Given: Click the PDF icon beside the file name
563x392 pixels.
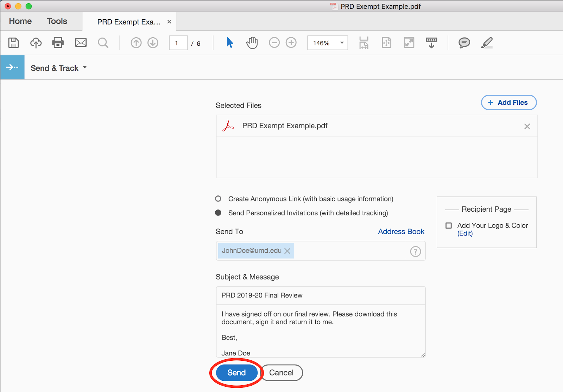Looking at the screenshot, I should pos(228,126).
